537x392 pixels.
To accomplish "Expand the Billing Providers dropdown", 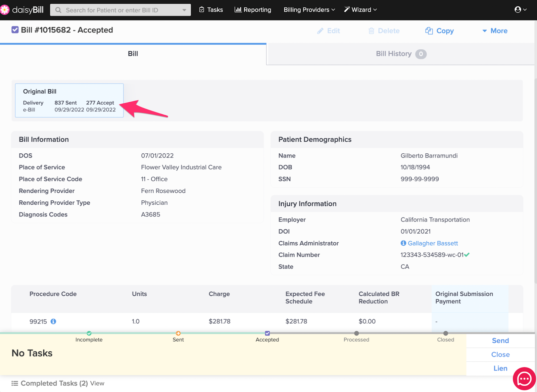I will 309,10.
